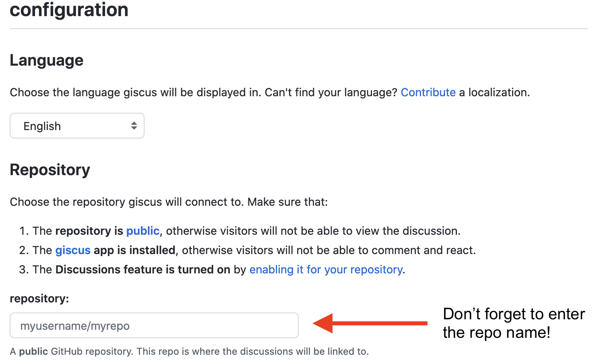Open the blue 'public' repository link

[143, 231]
